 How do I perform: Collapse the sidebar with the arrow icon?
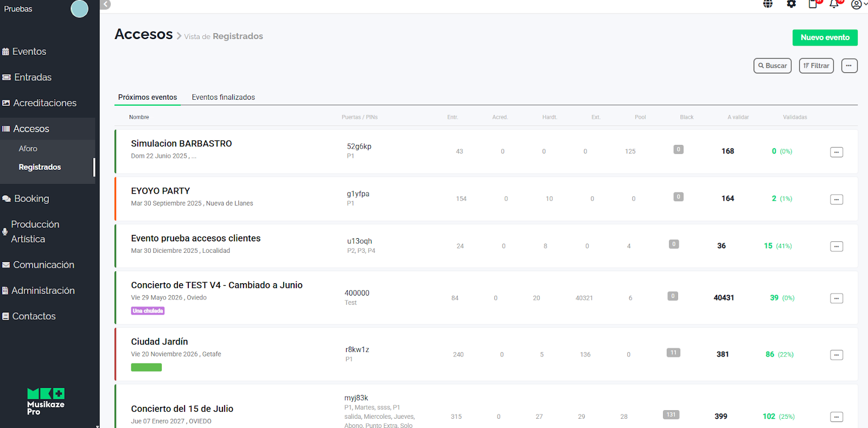pyautogui.click(x=106, y=4)
